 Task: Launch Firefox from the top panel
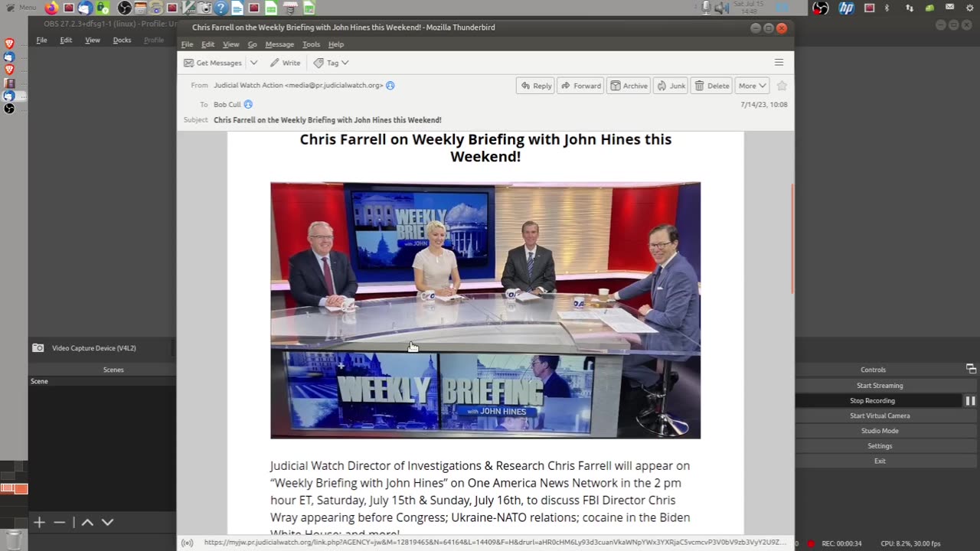click(x=51, y=8)
